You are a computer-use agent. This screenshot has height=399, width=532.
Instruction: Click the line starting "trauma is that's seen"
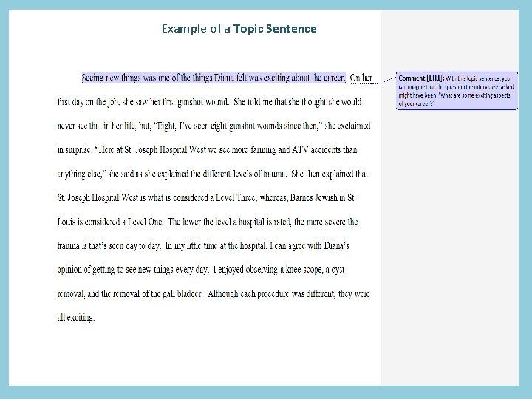pos(203,245)
